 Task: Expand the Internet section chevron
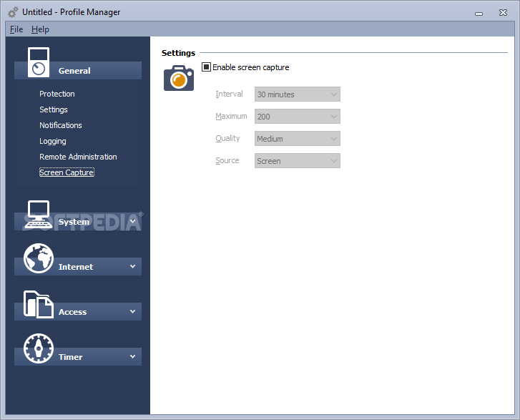132,266
